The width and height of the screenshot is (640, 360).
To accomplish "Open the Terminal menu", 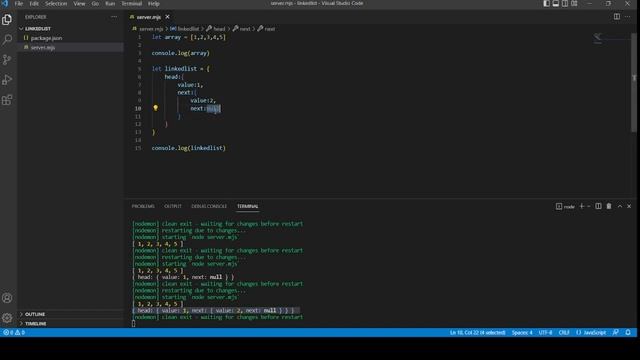I will [131, 4].
